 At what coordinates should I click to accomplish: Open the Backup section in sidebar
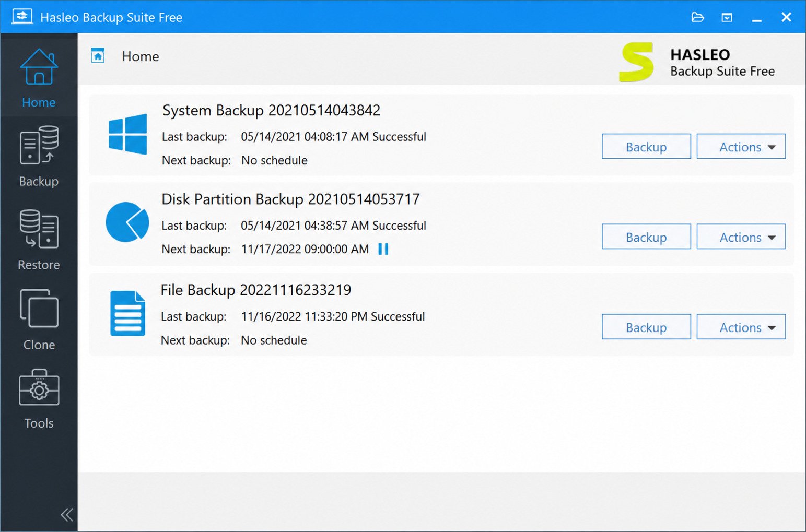(x=39, y=156)
